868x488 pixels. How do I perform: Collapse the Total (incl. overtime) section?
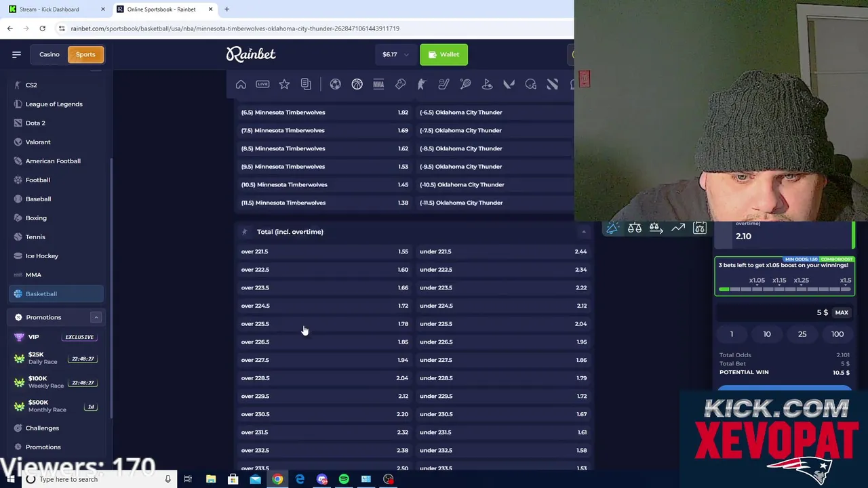(583, 232)
